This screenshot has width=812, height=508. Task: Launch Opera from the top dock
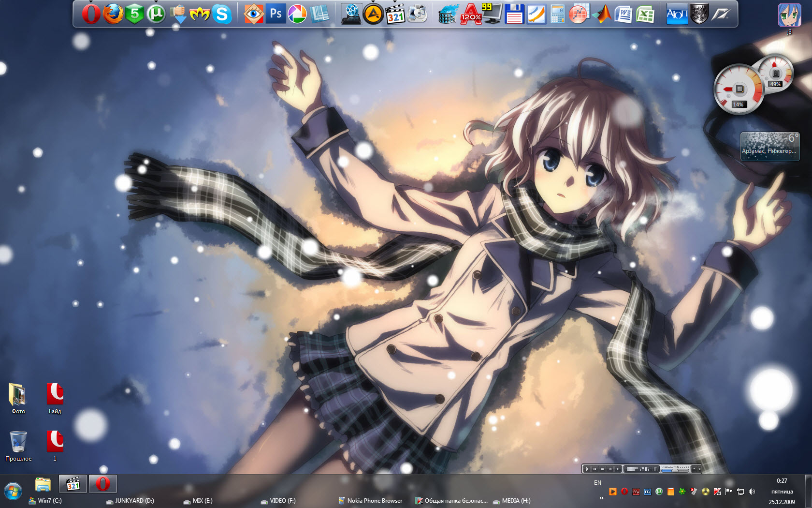coord(91,14)
